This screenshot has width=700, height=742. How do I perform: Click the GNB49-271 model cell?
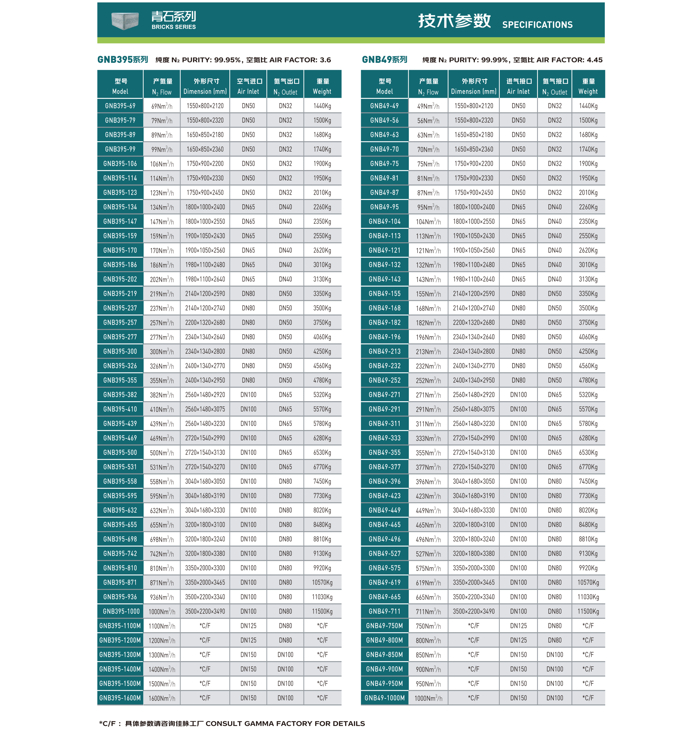click(384, 395)
